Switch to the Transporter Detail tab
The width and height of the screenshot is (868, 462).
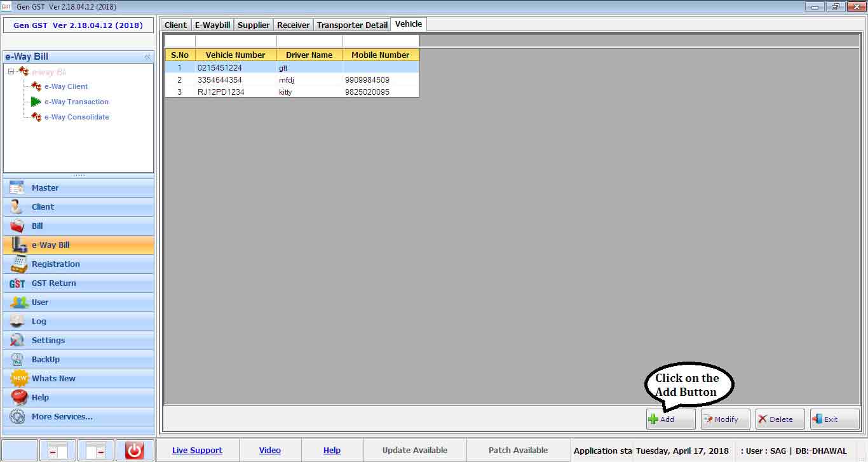point(352,25)
